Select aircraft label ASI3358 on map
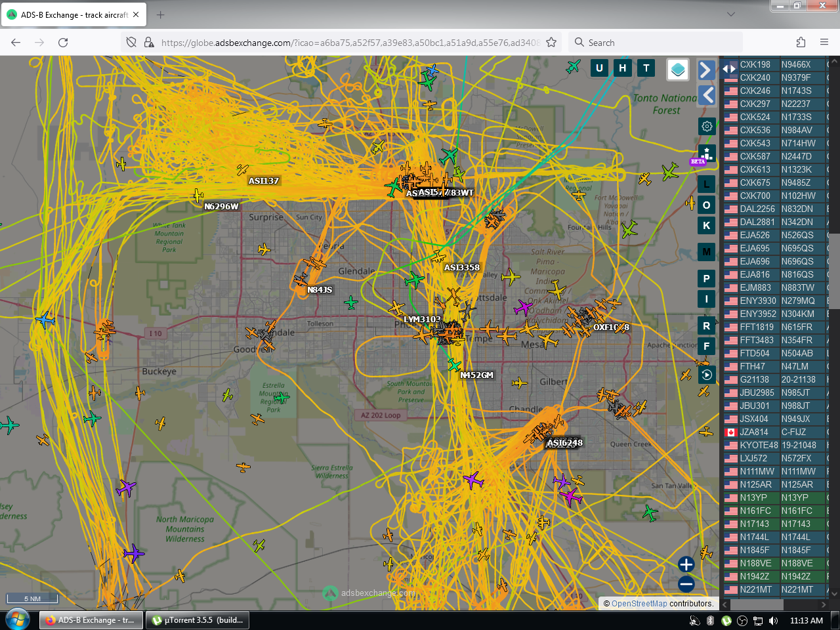The height and width of the screenshot is (630, 840). tap(462, 268)
